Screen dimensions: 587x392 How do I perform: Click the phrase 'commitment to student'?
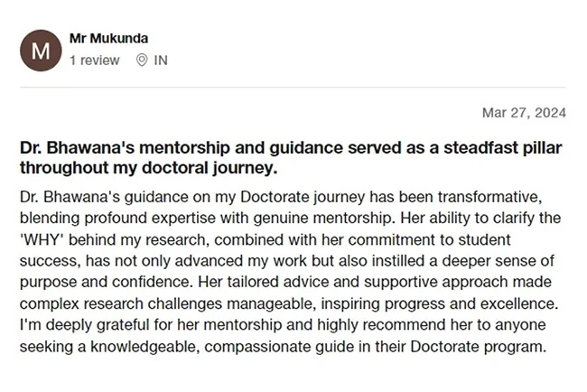[431, 237]
